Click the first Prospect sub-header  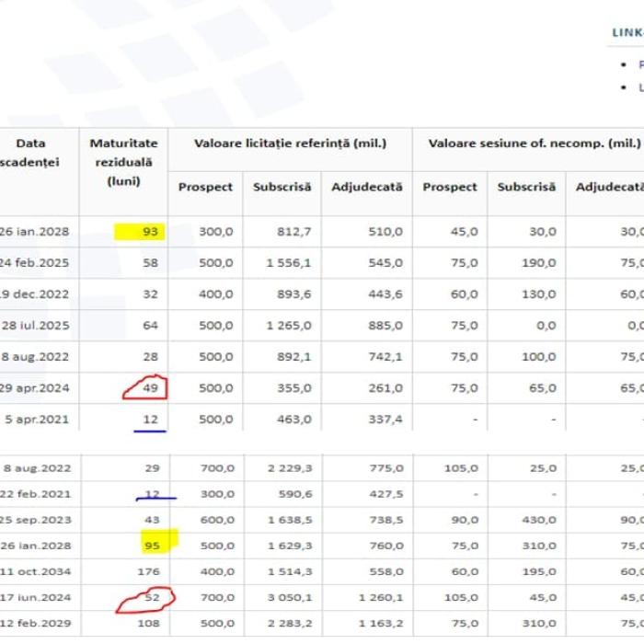pos(205,187)
